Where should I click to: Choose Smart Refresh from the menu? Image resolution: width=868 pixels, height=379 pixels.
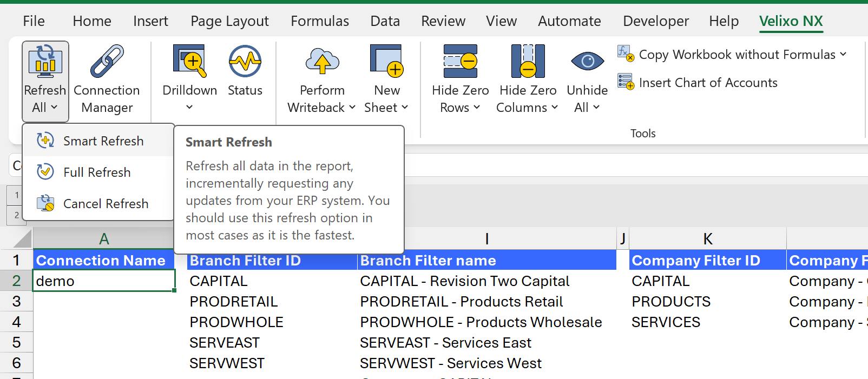(x=98, y=141)
